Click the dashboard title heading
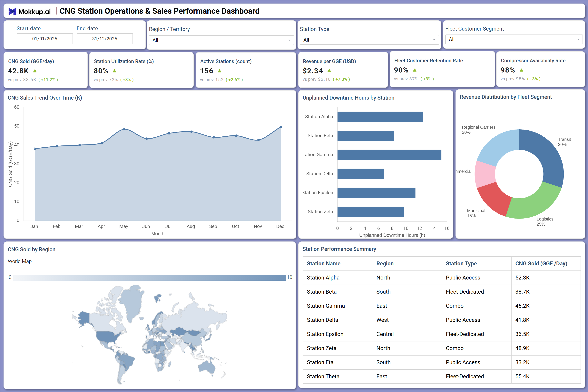Image resolution: width=588 pixels, height=392 pixels. coord(160,11)
